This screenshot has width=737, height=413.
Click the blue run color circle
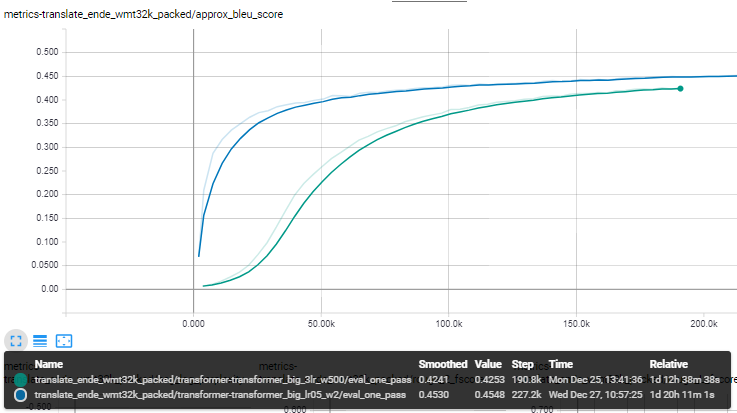point(20,395)
